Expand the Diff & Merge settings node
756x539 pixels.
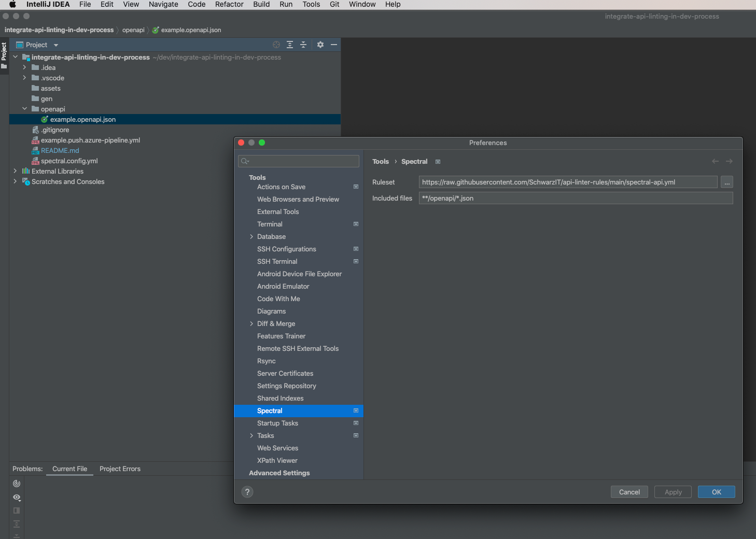tap(251, 324)
